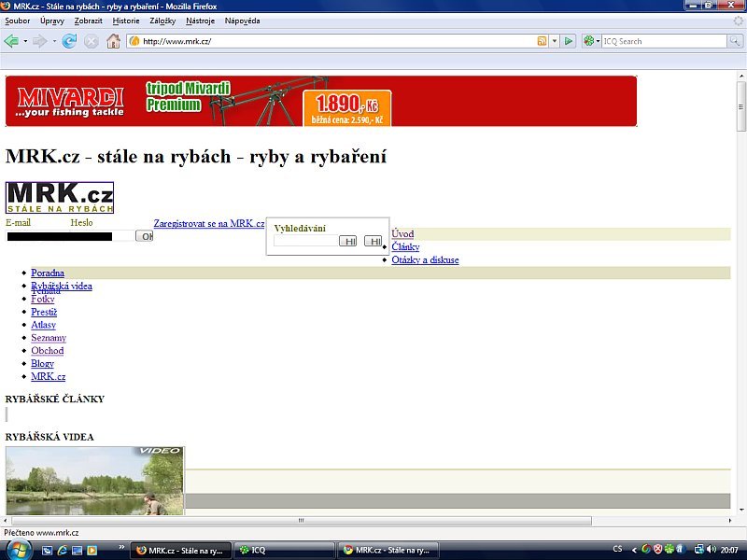Open the Úvod link
The width and height of the screenshot is (747, 560).
(x=402, y=234)
